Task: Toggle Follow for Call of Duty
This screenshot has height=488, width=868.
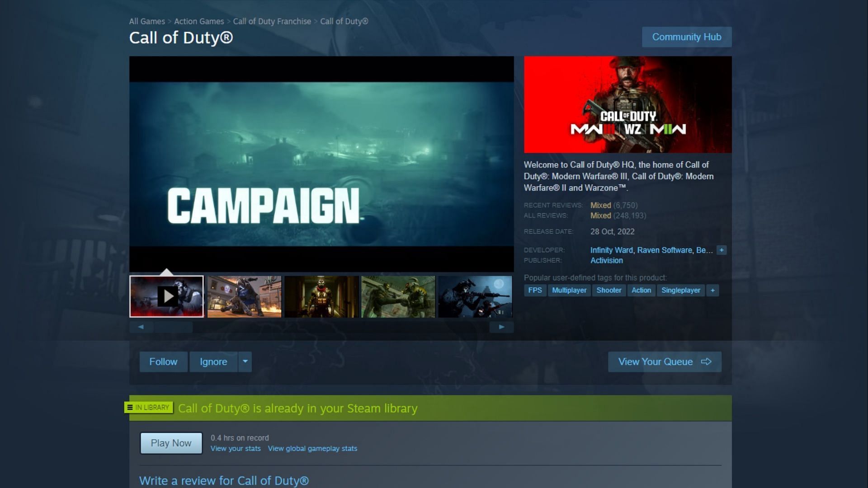Action: pyautogui.click(x=163, y=361)
